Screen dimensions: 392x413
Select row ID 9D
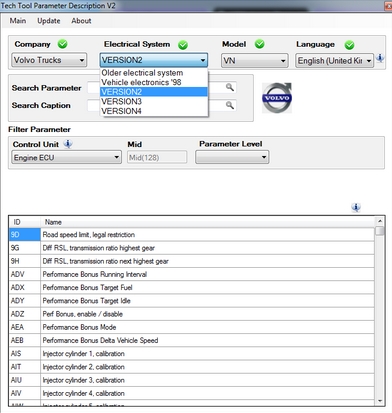point(25,235)
